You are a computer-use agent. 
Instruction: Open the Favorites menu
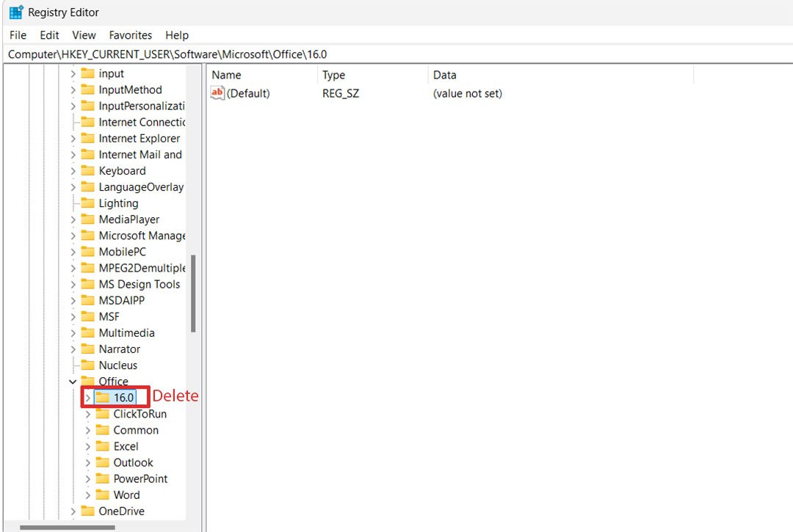click(x=130, y=35)
